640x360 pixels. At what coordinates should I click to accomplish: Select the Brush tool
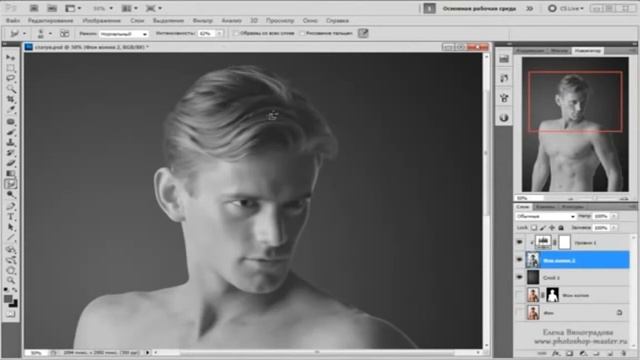pyautogui.click(x=11, y=132)
